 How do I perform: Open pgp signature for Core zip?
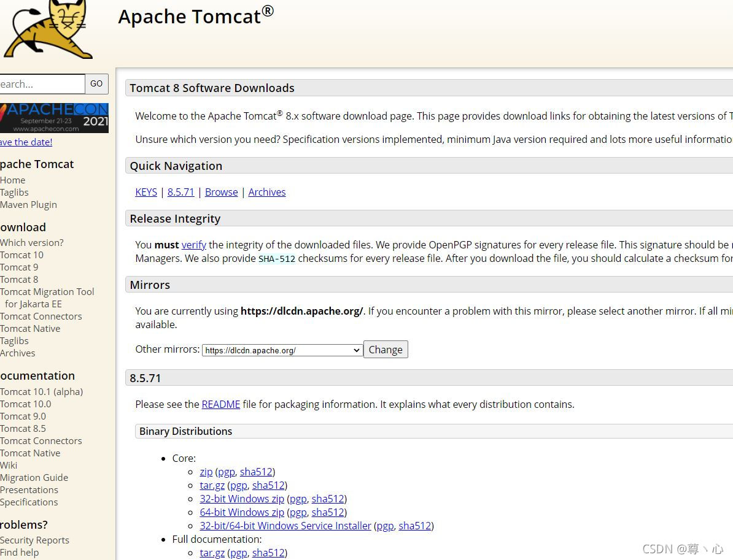click(x=227, y=472)
